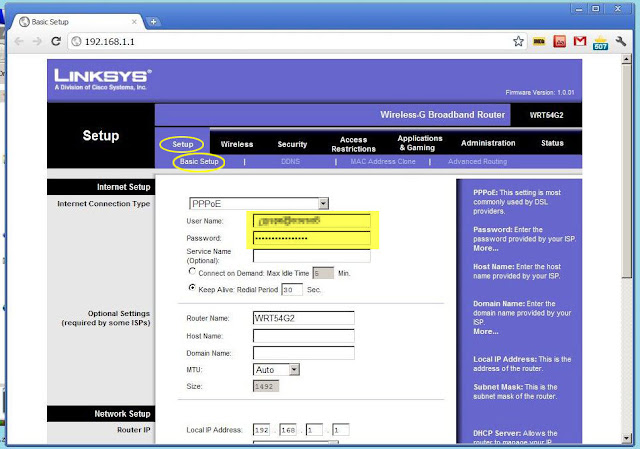Bookmark this page with the star icon
The width and height of the screenshot is (640, 449).
(x=518, y=41)
